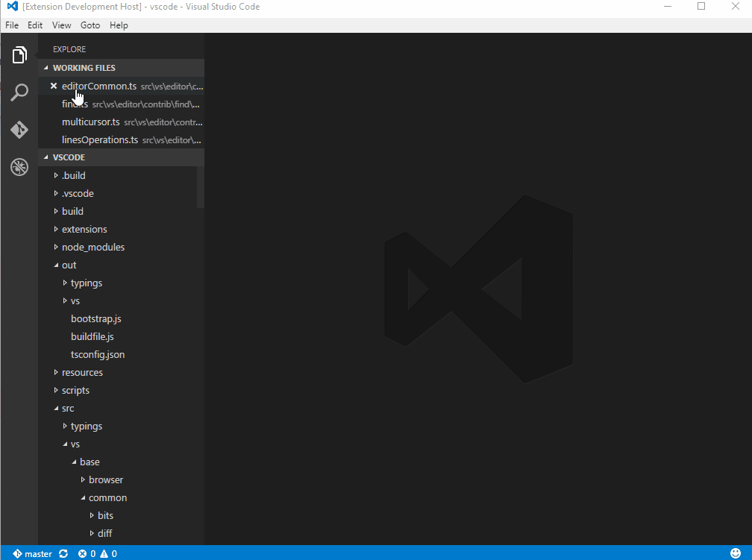This screenshot has width=752, height=560.
Task: Expand the .build folder
Action: click(x=56, y=175)
